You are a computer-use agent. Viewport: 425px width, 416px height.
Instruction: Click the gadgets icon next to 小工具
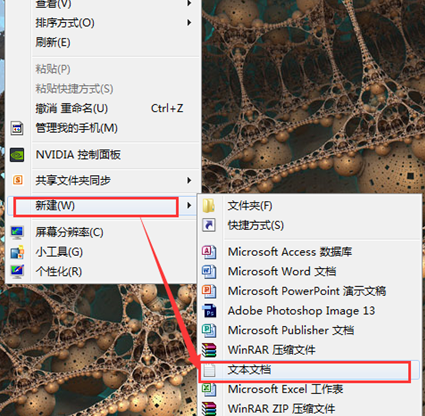click(x=17, y=252)
